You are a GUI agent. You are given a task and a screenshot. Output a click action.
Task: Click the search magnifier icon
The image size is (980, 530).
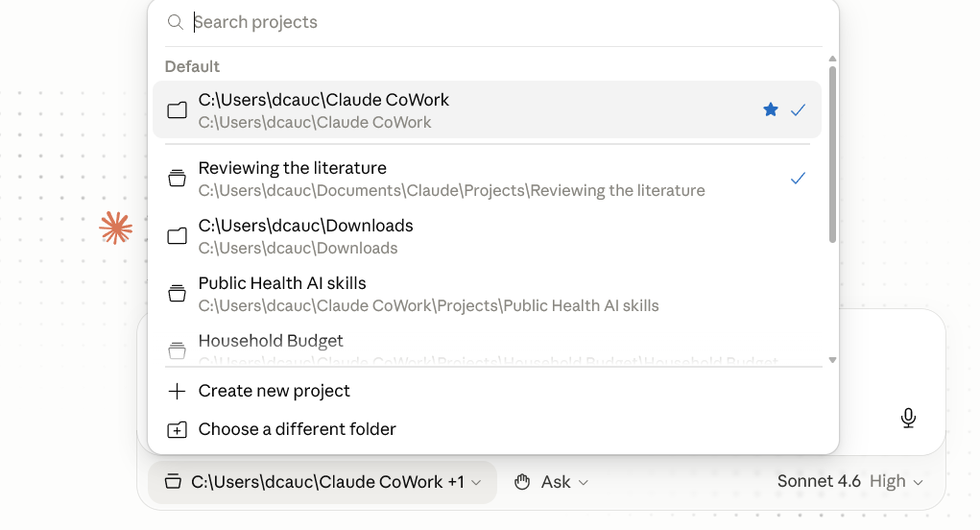click(176, 22)
